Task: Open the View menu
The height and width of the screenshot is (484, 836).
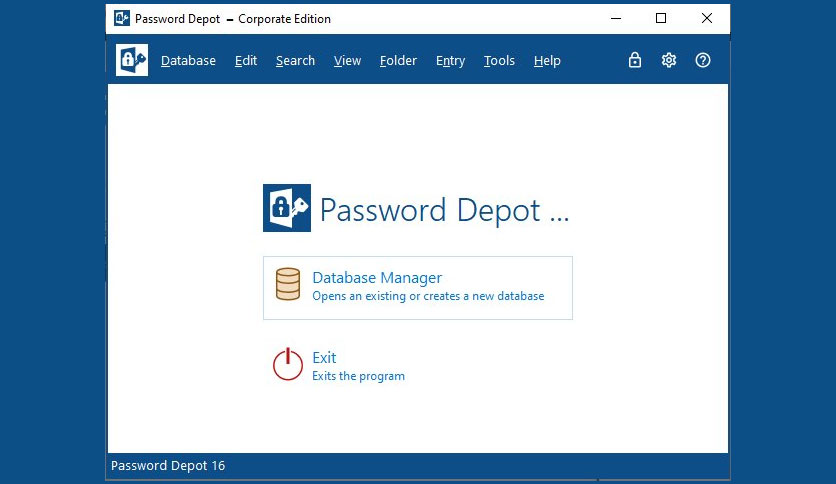Action: click(347, 61)
